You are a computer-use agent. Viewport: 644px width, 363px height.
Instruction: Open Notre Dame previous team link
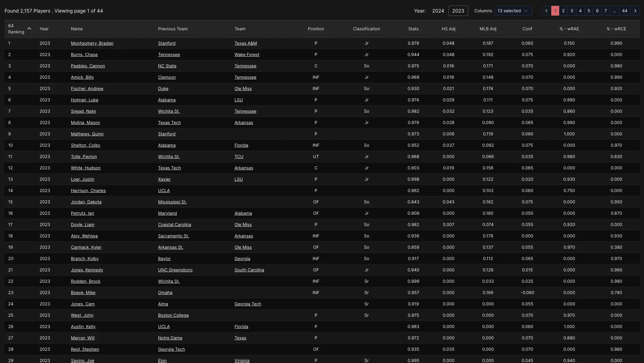pyautogui.click(x=170, y=338)
